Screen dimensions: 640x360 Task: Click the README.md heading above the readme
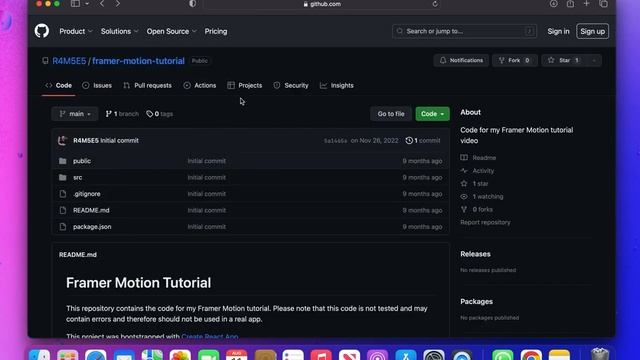[x=78, y=255]
